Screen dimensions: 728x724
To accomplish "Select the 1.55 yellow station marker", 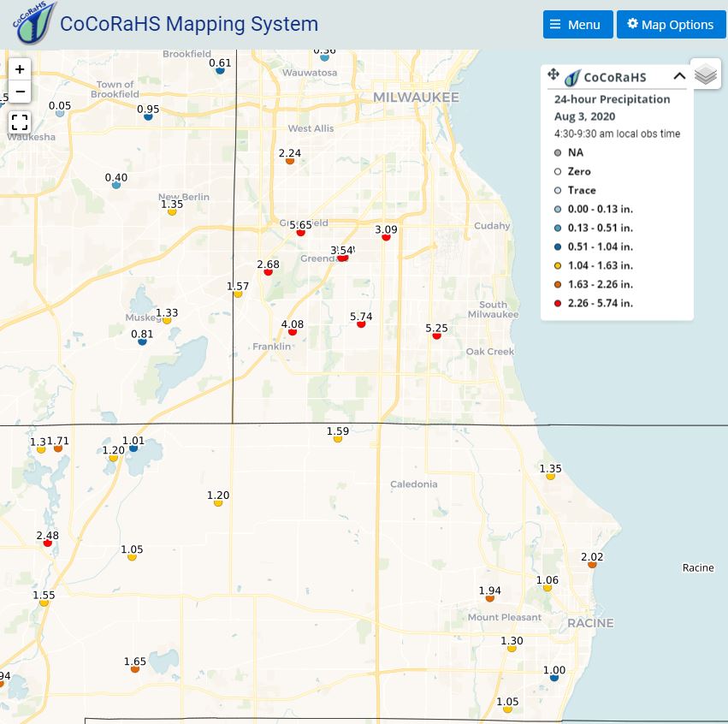I will (44, 602).
